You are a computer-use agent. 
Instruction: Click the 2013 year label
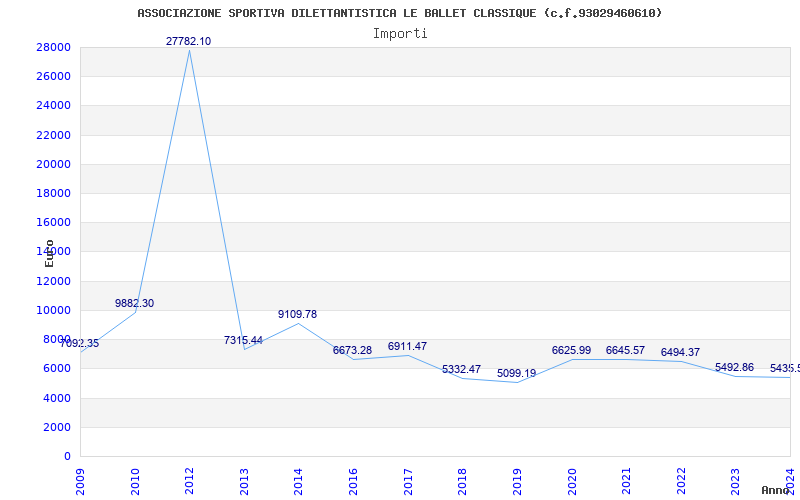[244, 482]
